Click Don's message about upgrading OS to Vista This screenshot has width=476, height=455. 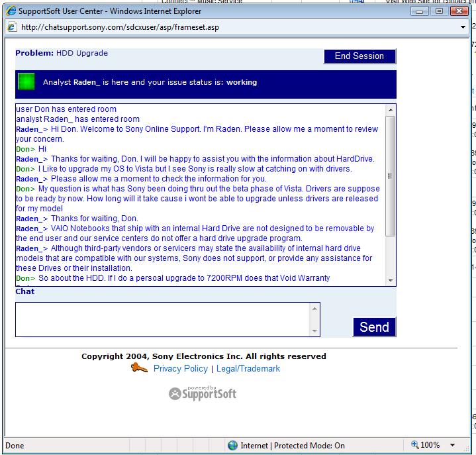pyautogui.click(x=184, y=169)
